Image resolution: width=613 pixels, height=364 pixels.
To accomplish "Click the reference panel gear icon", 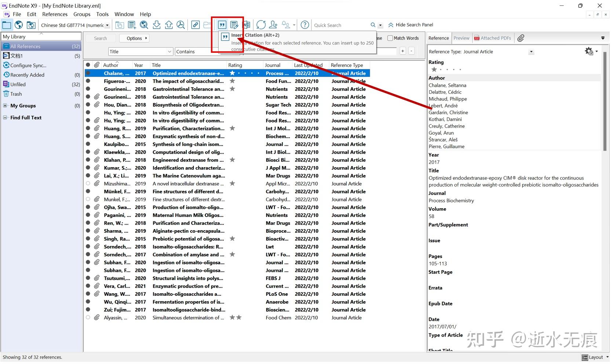I will click(x=589, y=51).
